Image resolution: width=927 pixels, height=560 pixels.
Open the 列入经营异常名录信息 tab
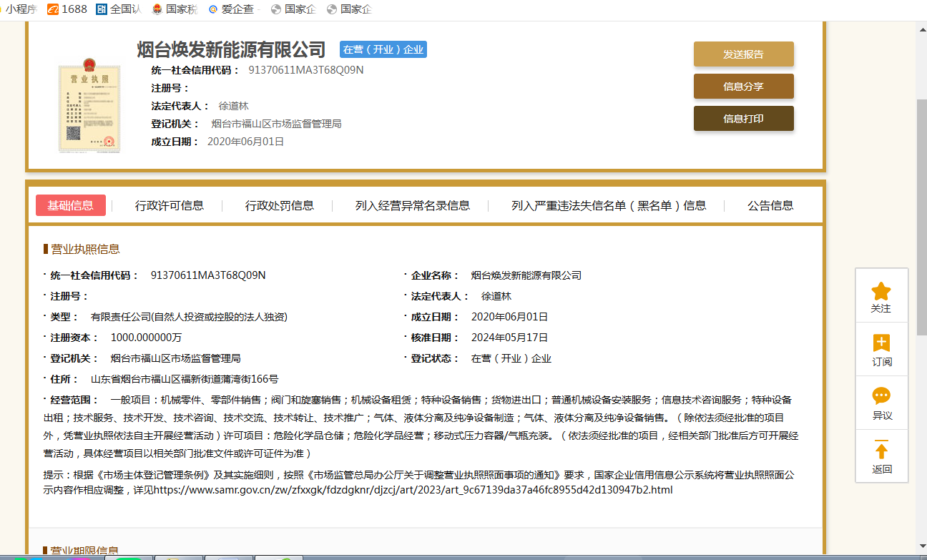(412, 205)
